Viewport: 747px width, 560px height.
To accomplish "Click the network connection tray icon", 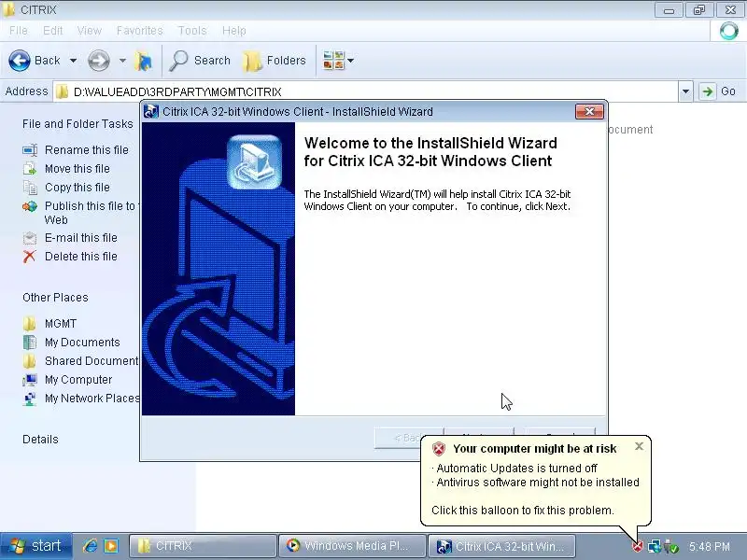I will click(655, 547).
